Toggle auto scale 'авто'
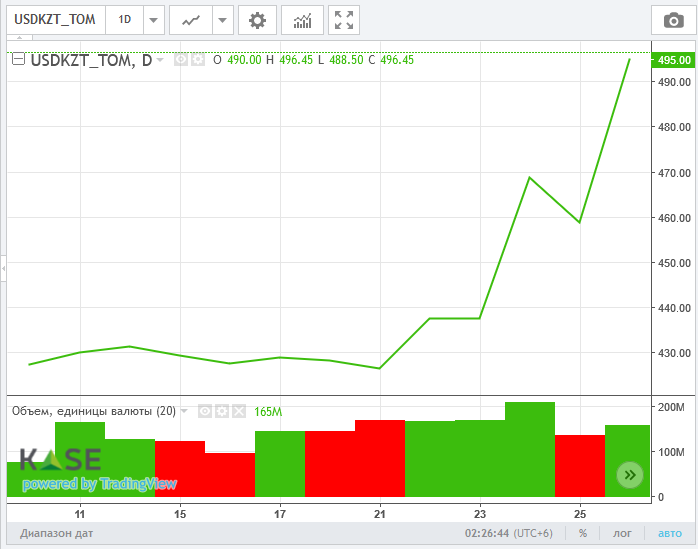The width and height of the screenshot is (698, 549). 671,534
